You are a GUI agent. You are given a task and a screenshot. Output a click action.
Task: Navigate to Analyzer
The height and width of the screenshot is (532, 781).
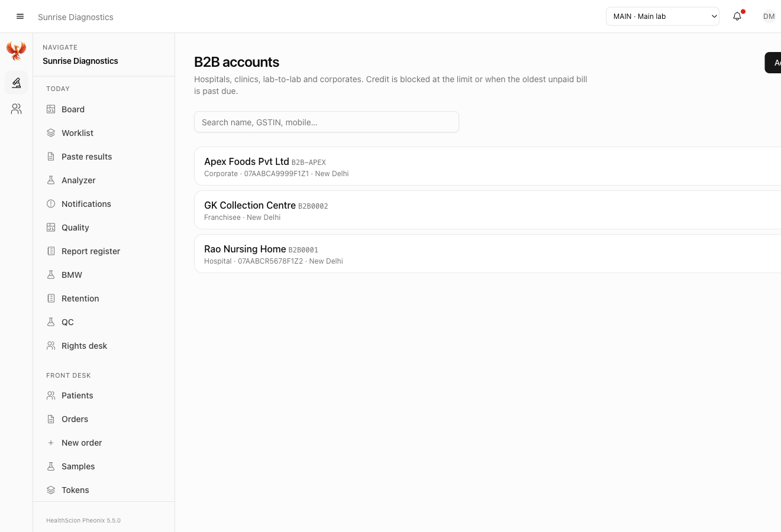tap(104, 180)
